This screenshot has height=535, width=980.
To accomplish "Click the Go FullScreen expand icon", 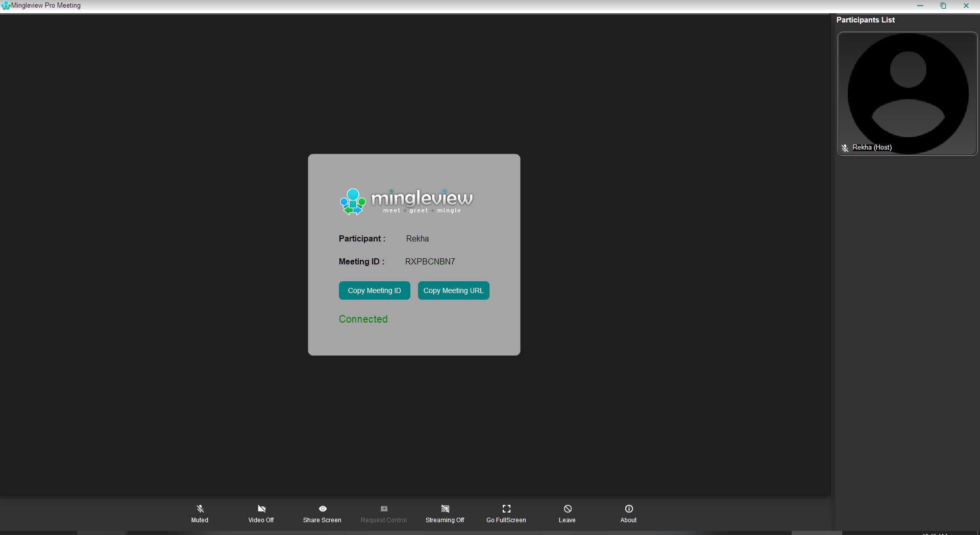I will (x=506, y=508).
